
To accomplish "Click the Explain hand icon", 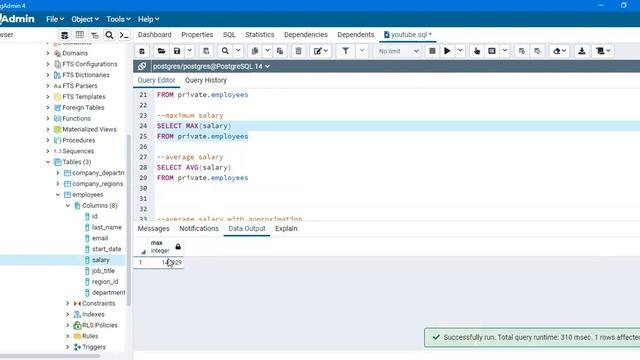I will (477, 51).
